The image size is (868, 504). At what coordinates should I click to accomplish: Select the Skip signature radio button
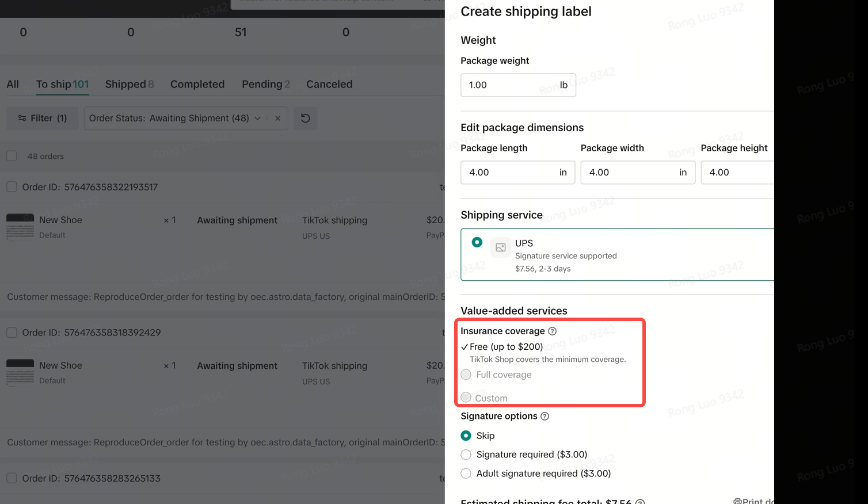click(x=466, y=436)
